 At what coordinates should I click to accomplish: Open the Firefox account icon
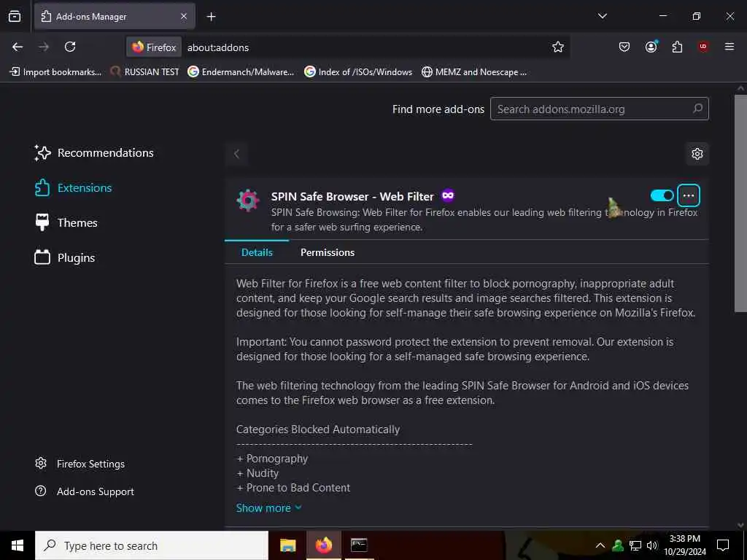[651, 47]
